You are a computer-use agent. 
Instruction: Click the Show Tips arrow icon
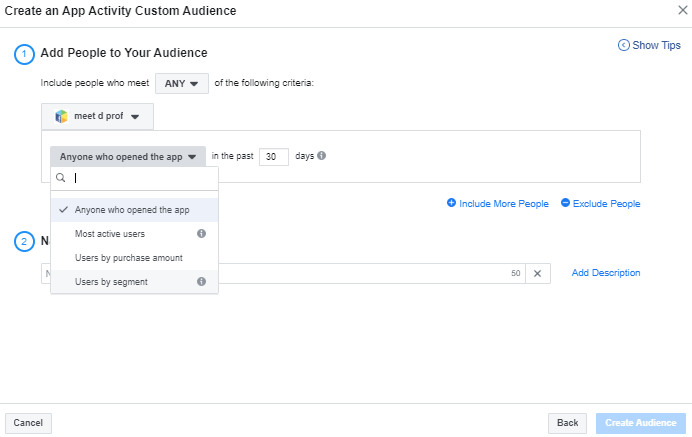(624, 45)
